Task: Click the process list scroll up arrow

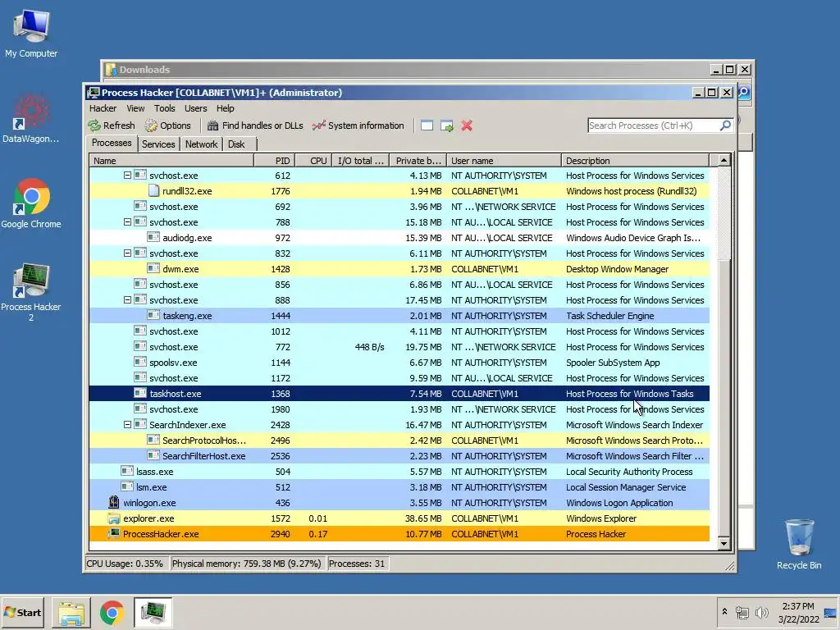Action: [x=724, y=160]
